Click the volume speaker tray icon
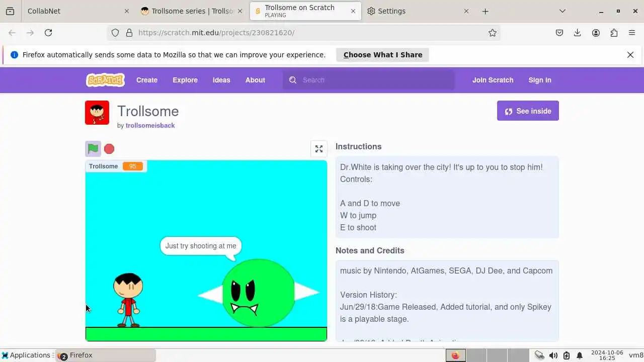 click(553, 355)
